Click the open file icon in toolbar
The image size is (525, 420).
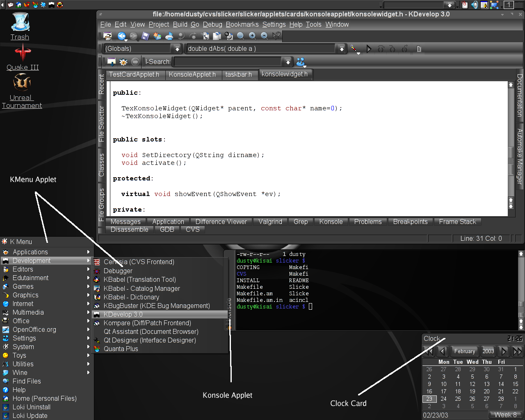click(107, 36)
